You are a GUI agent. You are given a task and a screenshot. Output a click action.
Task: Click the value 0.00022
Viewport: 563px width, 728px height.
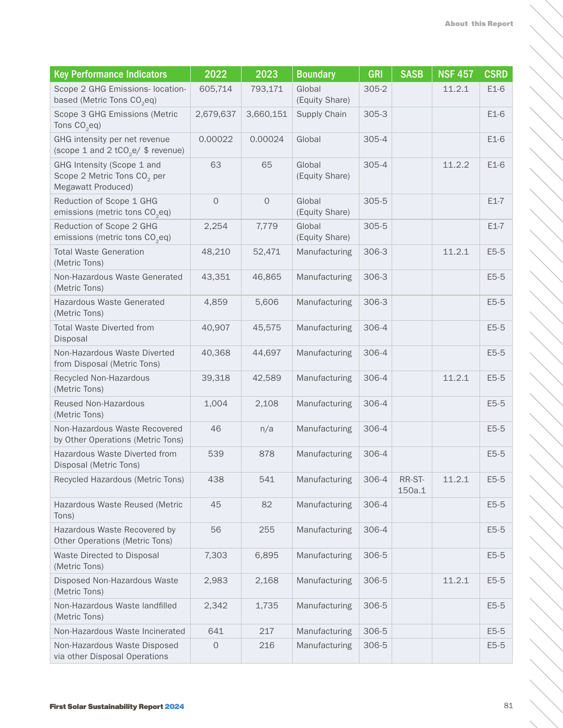tap(216, 139)
